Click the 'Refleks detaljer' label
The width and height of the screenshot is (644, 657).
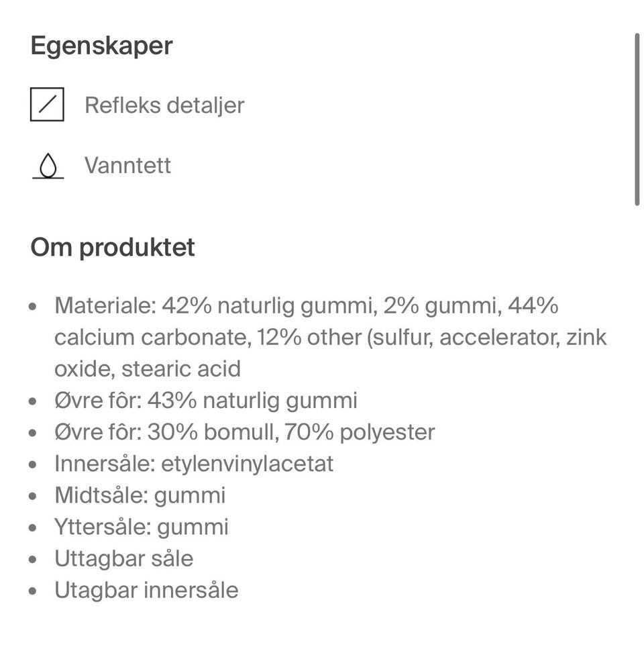pyautogui.click(x=164, y=105)
